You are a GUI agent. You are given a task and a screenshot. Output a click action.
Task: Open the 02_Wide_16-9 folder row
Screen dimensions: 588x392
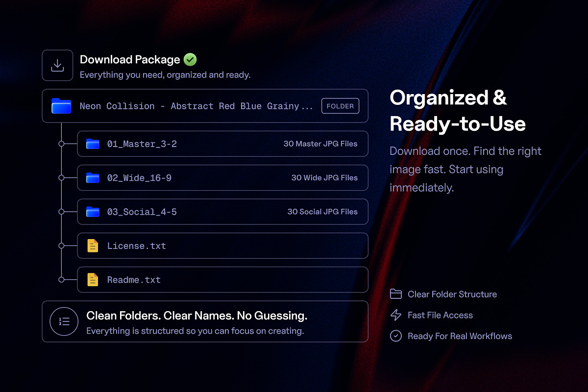222,177
